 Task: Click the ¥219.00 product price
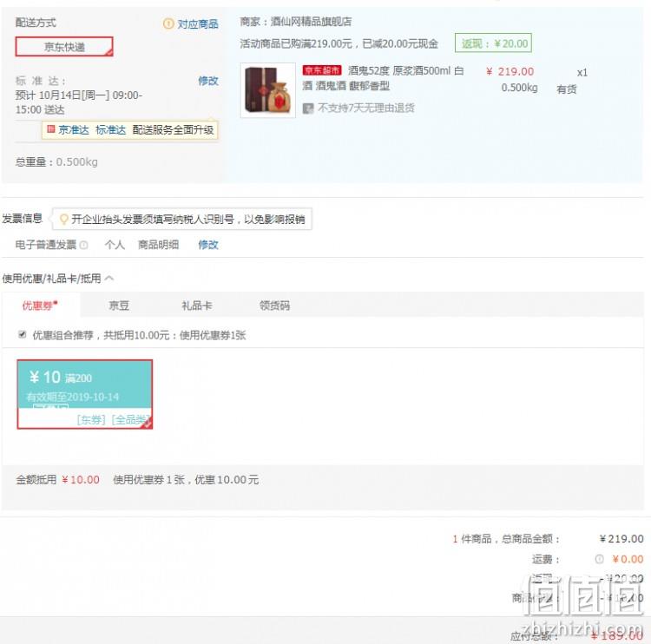click(x=510, y=71)
